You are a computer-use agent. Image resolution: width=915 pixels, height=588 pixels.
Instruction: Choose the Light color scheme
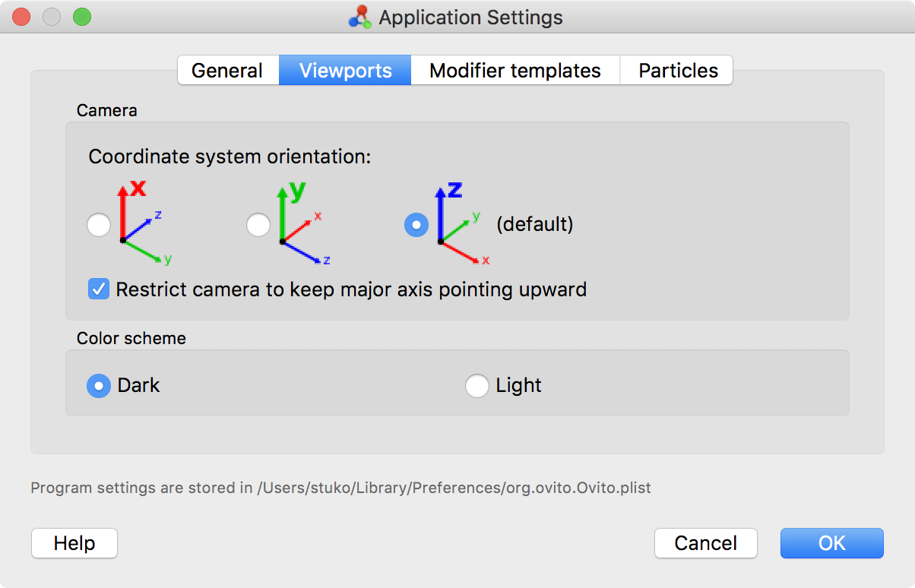pyautogui.click(x=476, y=386)
